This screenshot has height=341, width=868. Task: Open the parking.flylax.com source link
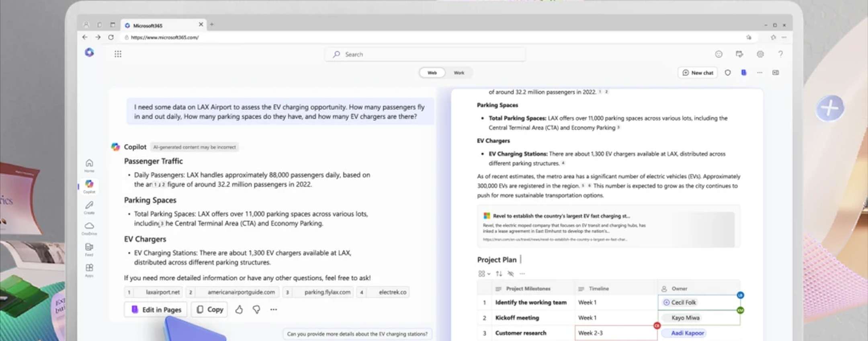click(318, 292)
